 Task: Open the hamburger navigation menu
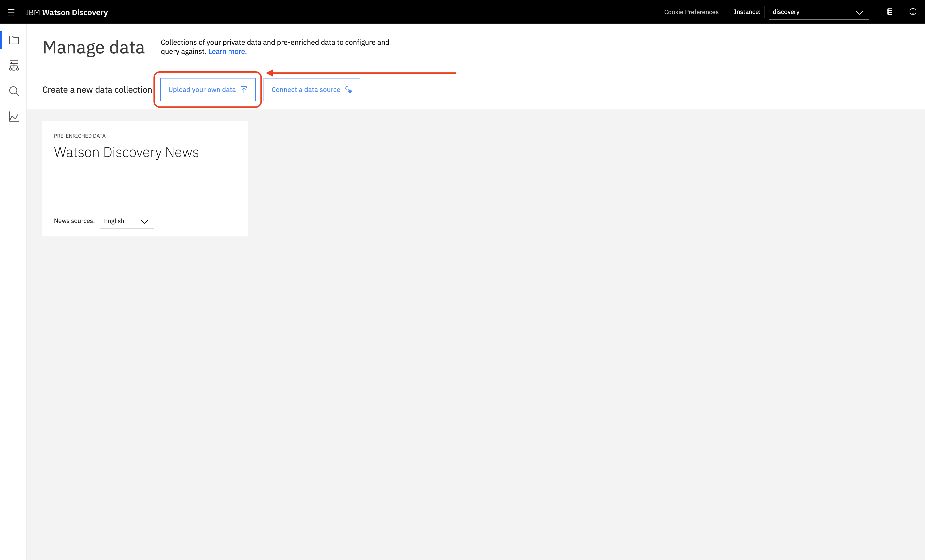tap(11, 12)
